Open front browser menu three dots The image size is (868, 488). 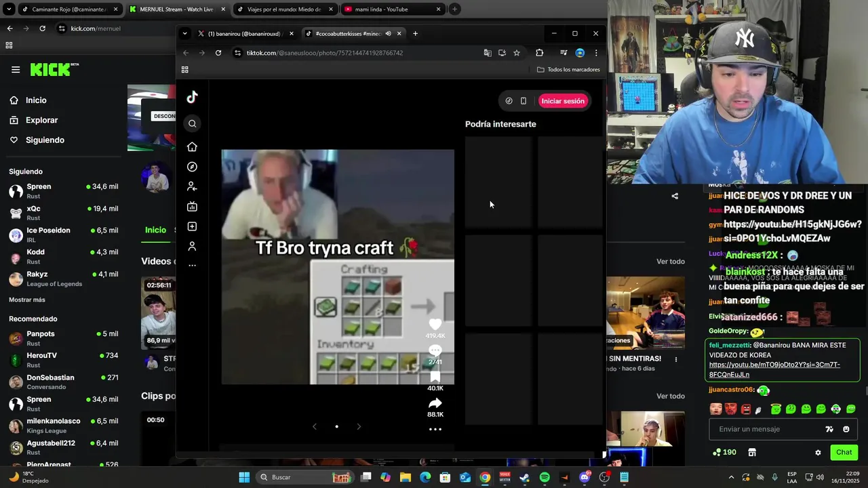click(x=596, y=53)
